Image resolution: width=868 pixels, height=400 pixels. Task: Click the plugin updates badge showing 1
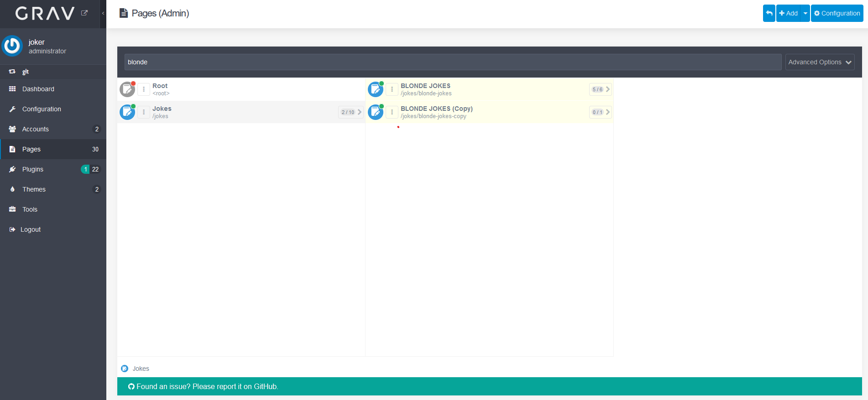click(x=85, y=169)
